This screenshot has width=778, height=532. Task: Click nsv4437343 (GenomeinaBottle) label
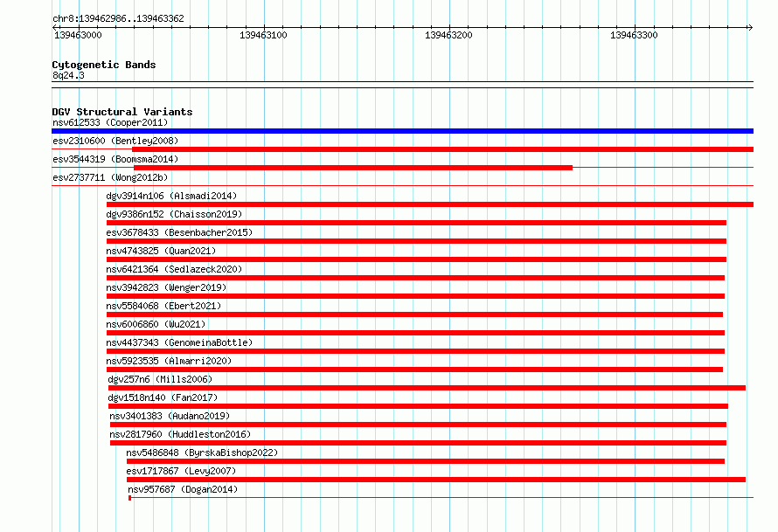tap(179, 342)
